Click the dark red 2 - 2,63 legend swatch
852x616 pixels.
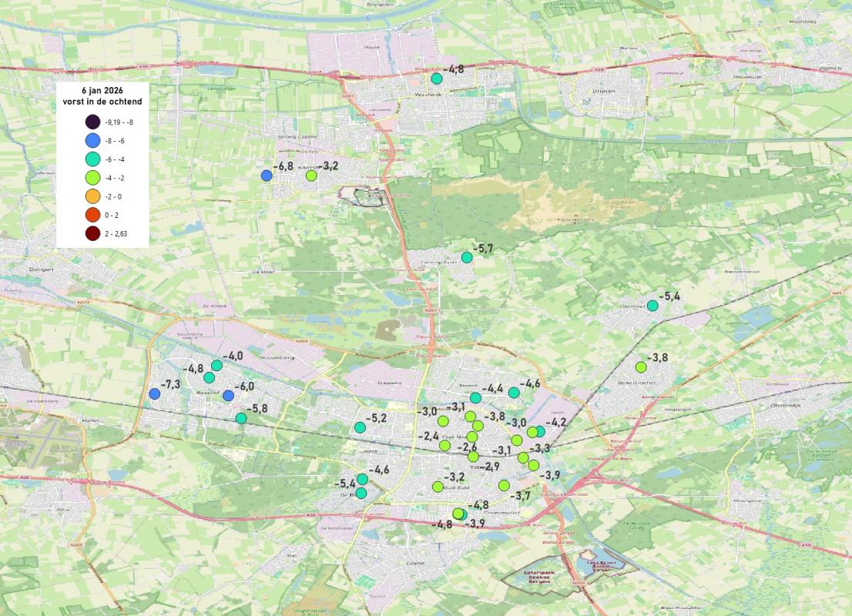coord(92,233)
